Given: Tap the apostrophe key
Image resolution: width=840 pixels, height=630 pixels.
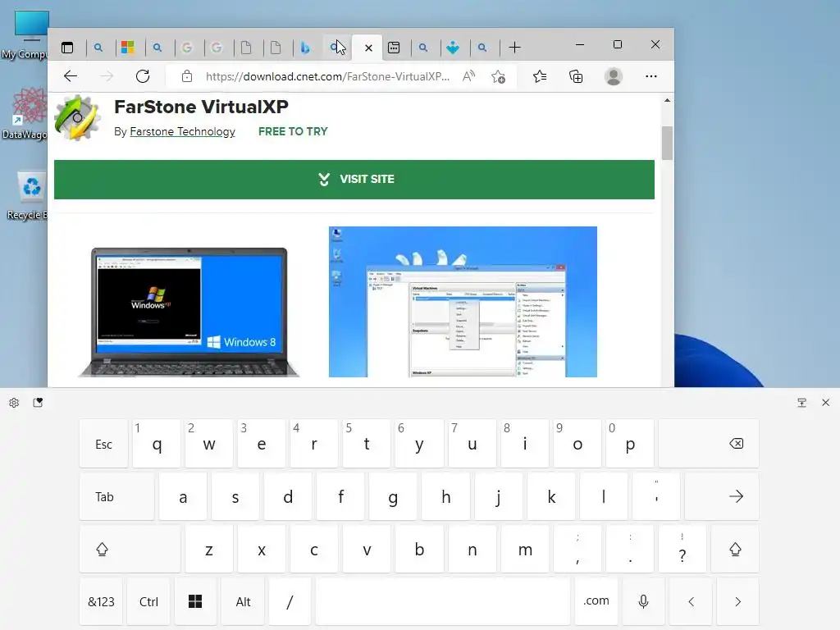Looking at the screenshot, I should point(656,496).
